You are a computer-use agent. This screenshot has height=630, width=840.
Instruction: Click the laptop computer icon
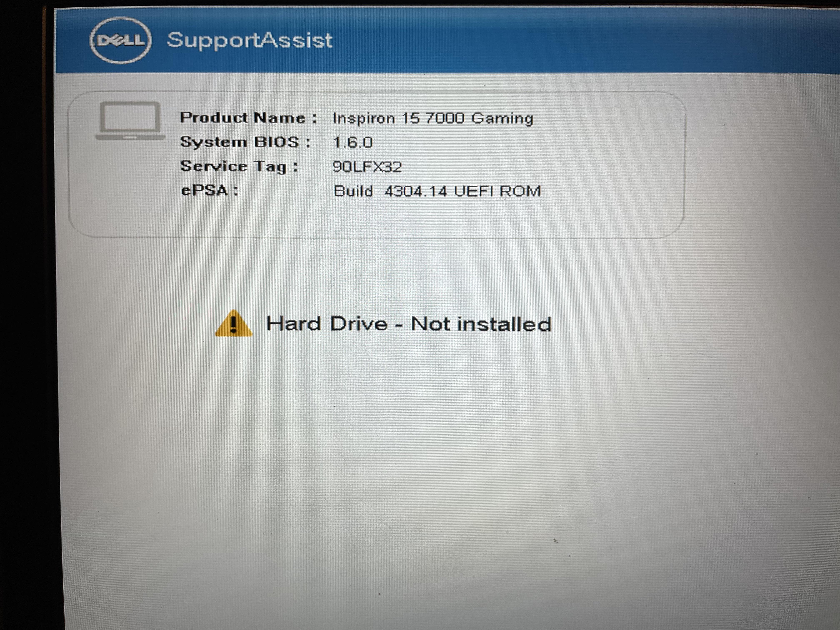(130, 121)
